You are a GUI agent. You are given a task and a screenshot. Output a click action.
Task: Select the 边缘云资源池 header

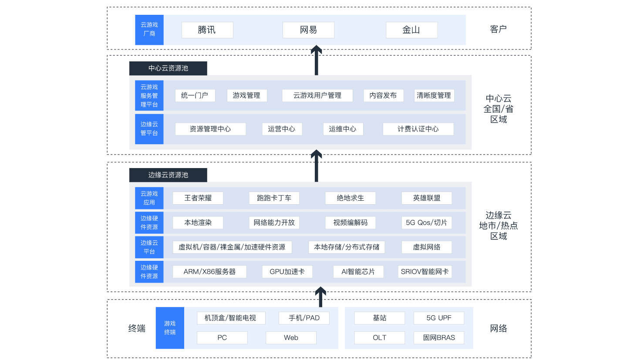click(x=168, y=175)
